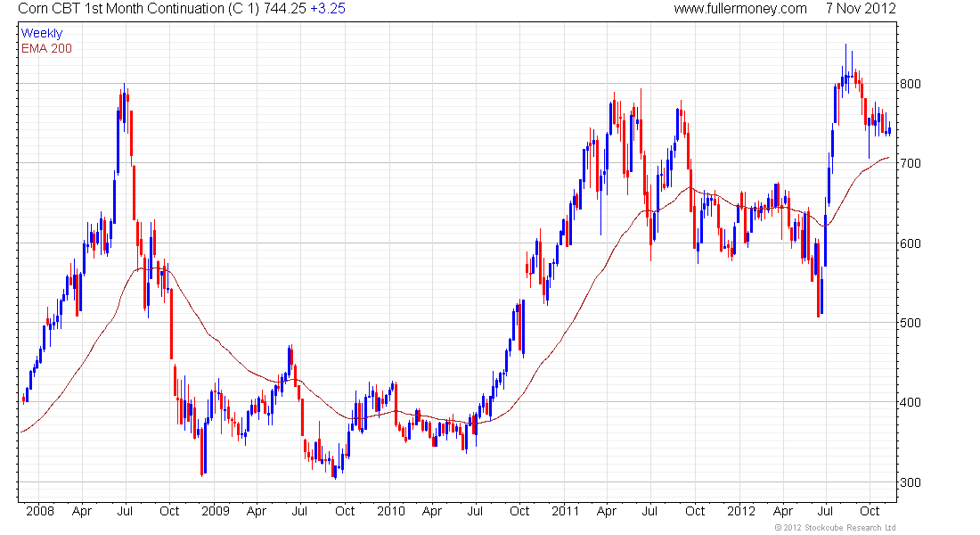The width and height of the screenshot is (980, 535).
Task: Click the copyright text 'Stockcube Research Ltd'
Action: [849, 528]
